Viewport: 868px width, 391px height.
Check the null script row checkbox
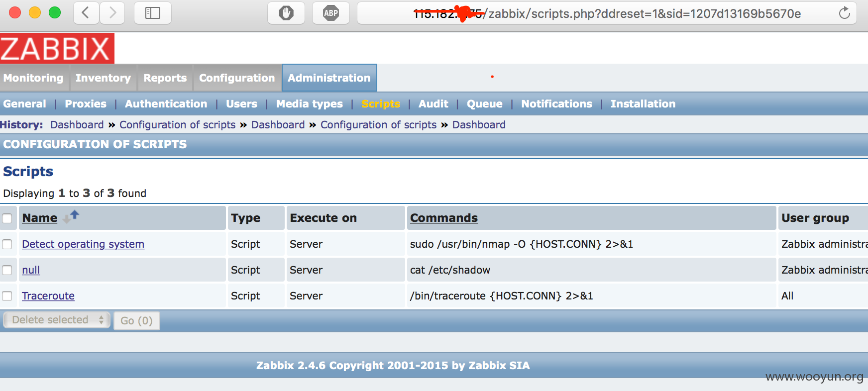point(7,270)
